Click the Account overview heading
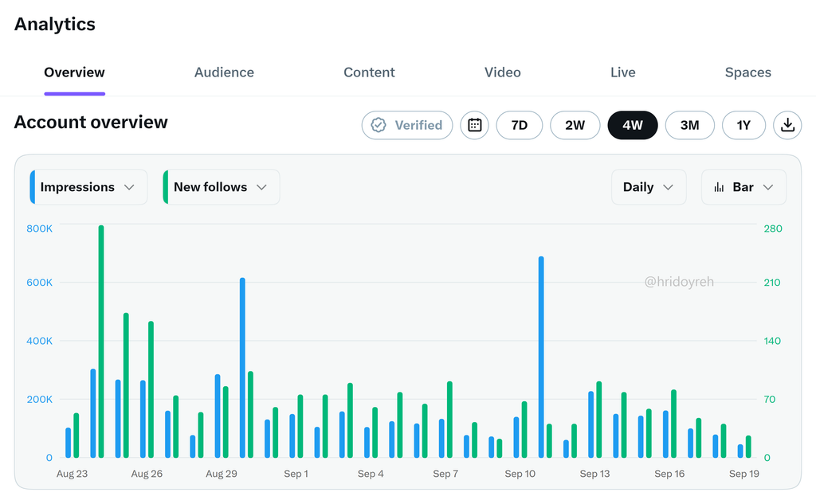 (91, 123)
